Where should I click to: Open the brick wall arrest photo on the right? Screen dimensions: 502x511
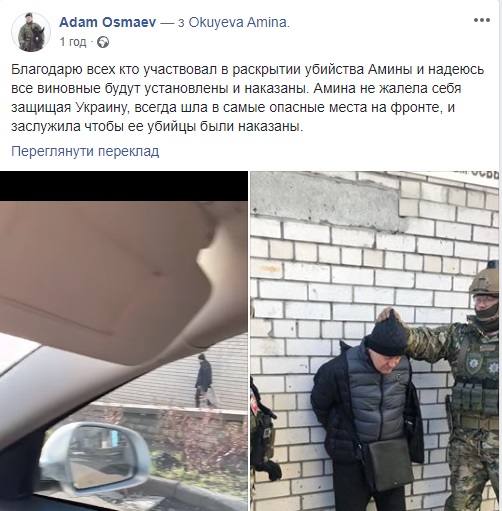point(376,341)
